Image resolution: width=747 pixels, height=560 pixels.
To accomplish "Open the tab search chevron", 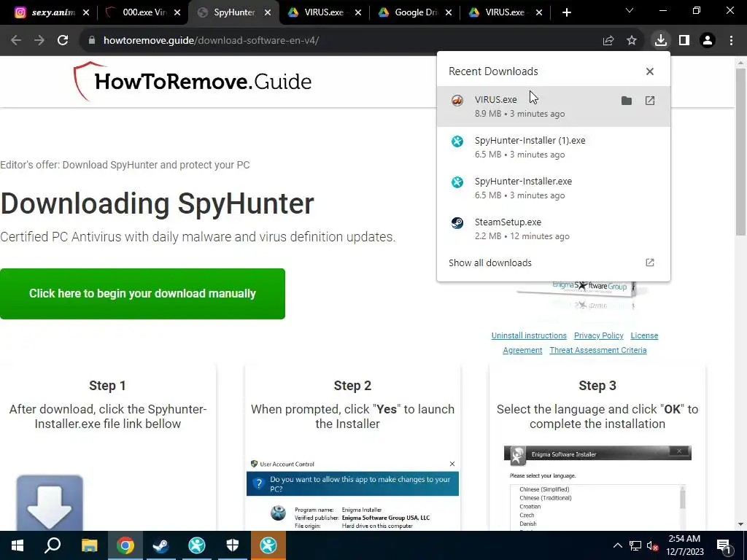I will tap(630, 10).
